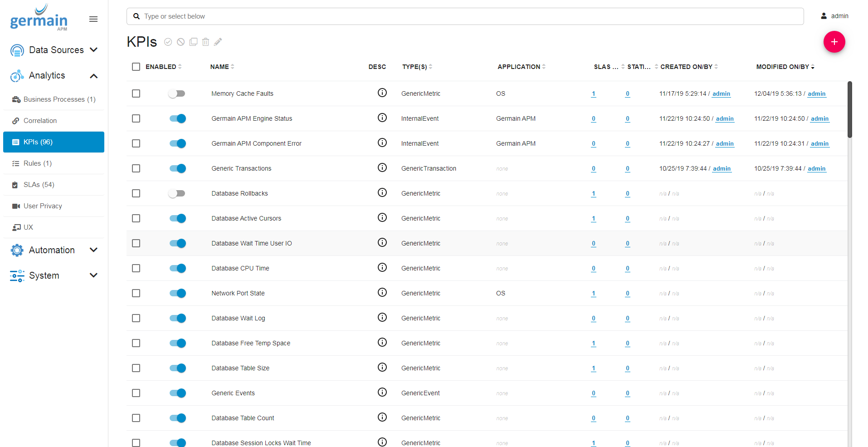Disable the Germain APM Engine Status toggle
The image size is (868, 447).
(x=177, y=118)
